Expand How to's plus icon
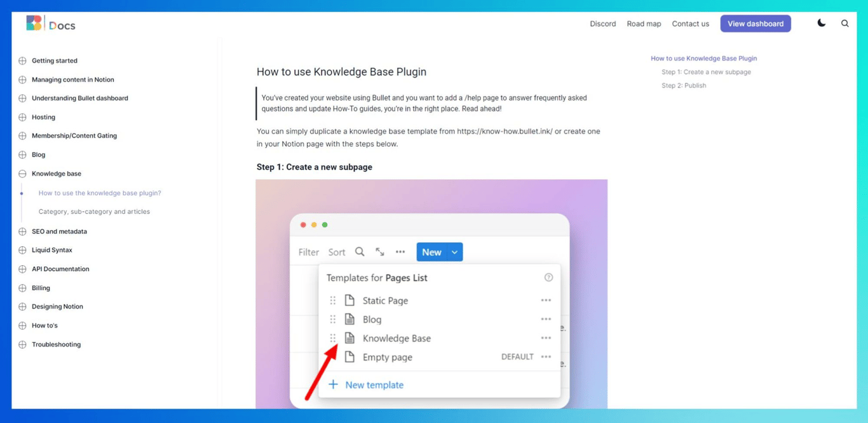This screenshot has height=423, width=868. coord(22,326)
